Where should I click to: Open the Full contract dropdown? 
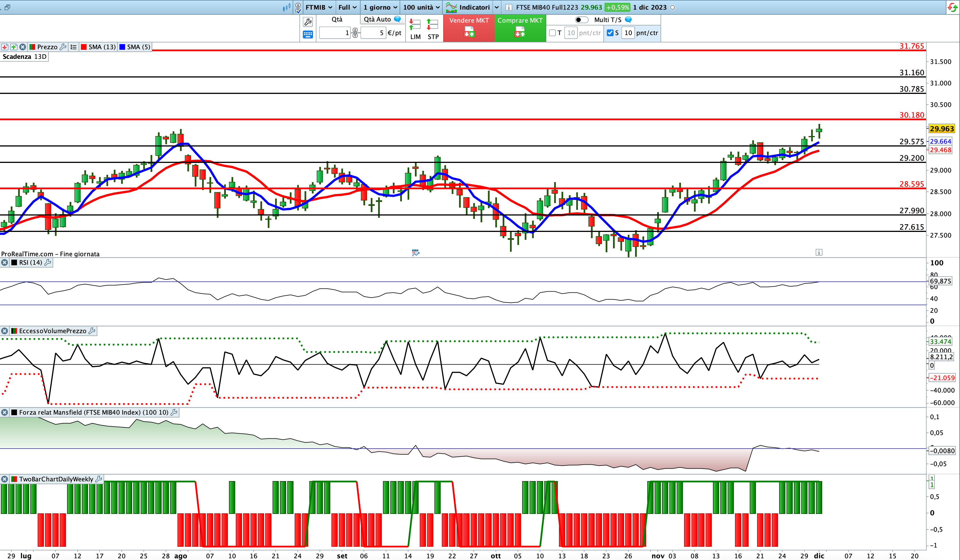coord(348,7)
